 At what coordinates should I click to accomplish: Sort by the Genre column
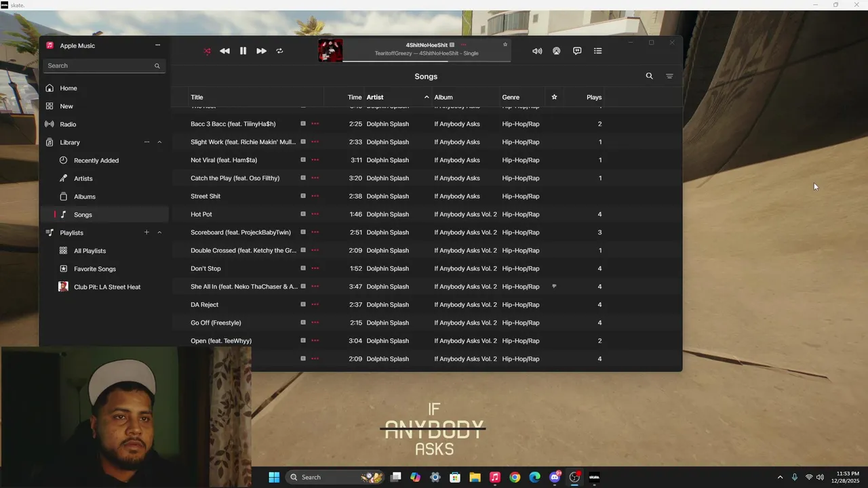click(511, 97)
